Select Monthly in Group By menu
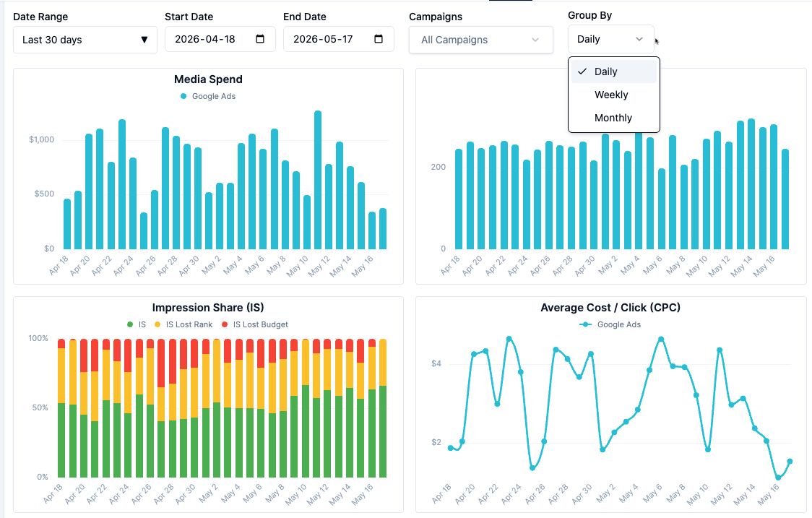This screenshot has height=518, width=812. coord(613,118)
